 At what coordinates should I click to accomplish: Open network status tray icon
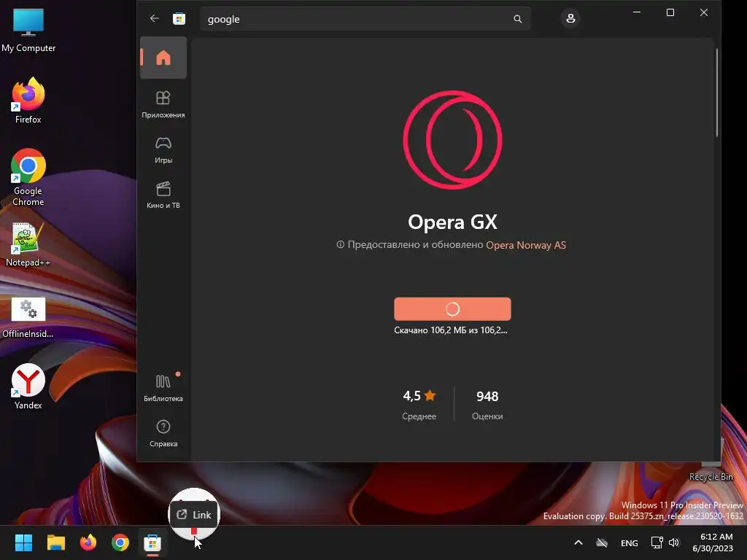point(657,542)
